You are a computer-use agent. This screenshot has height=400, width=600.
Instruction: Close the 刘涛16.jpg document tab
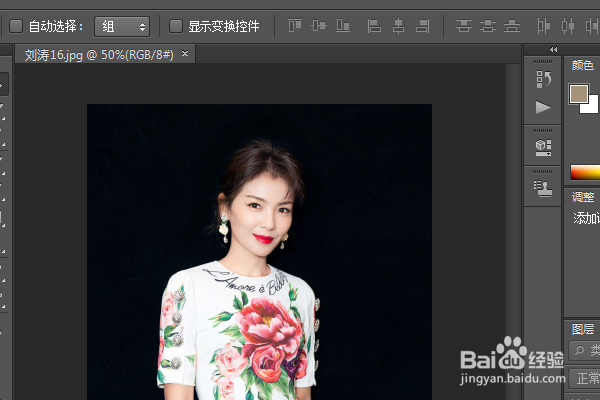coord(185,54)
